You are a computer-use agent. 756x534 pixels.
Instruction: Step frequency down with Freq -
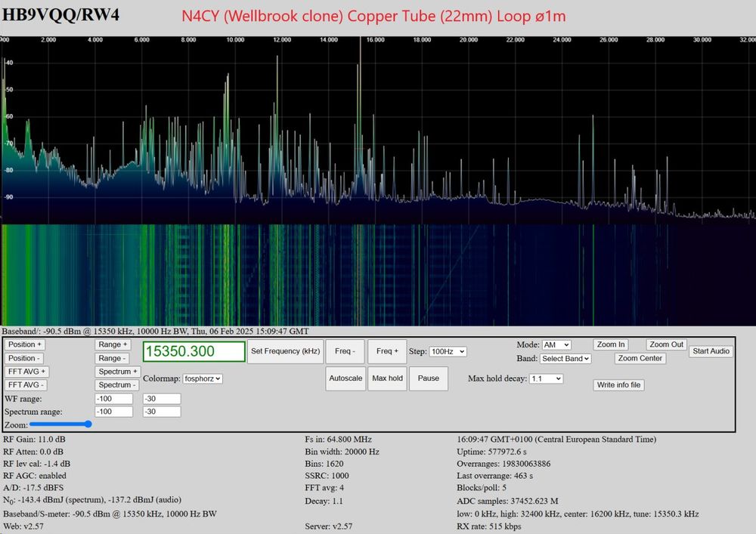(x=345, y=351)
